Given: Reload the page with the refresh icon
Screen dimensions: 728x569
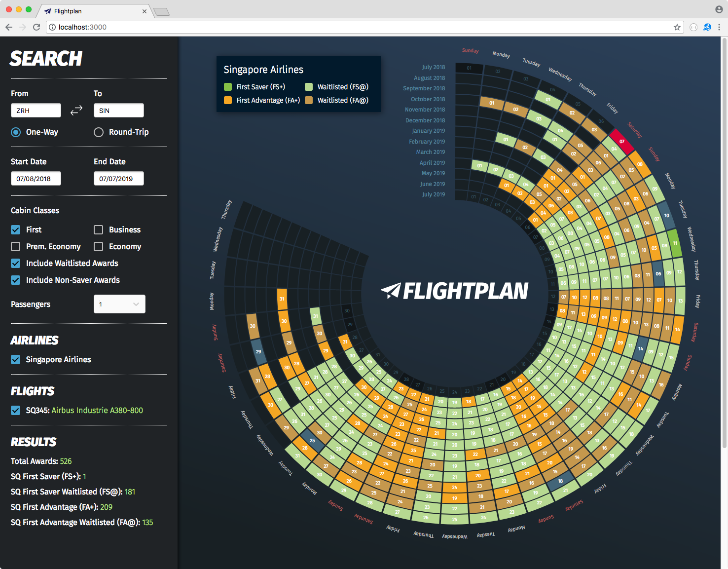Looking at the screenshot, I should (x=36, y=27).
